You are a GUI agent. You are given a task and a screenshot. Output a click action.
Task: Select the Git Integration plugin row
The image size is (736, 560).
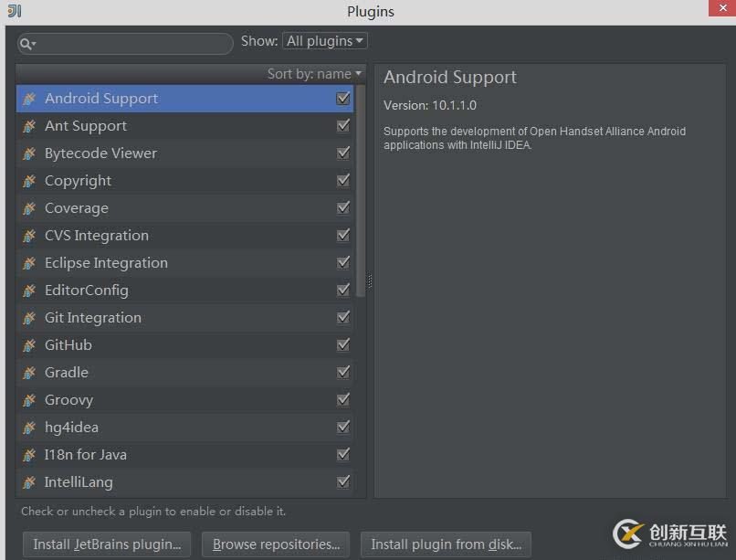tap(185, 318)
